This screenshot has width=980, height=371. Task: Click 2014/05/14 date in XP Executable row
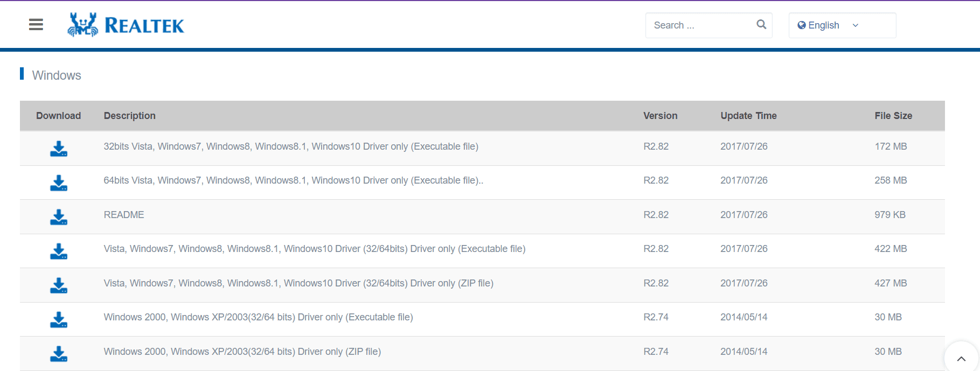(x=744, y=317)
